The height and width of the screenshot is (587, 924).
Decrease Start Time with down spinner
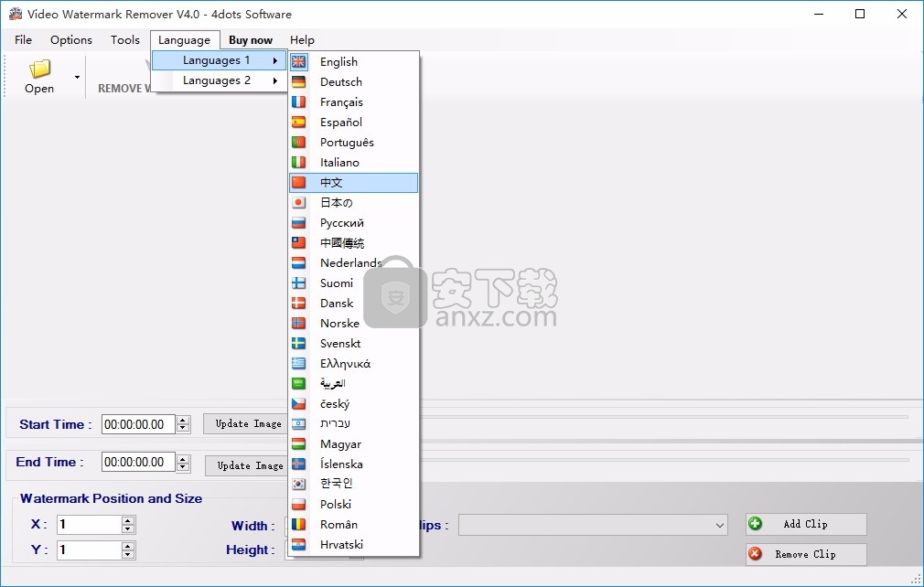point(183,428)
